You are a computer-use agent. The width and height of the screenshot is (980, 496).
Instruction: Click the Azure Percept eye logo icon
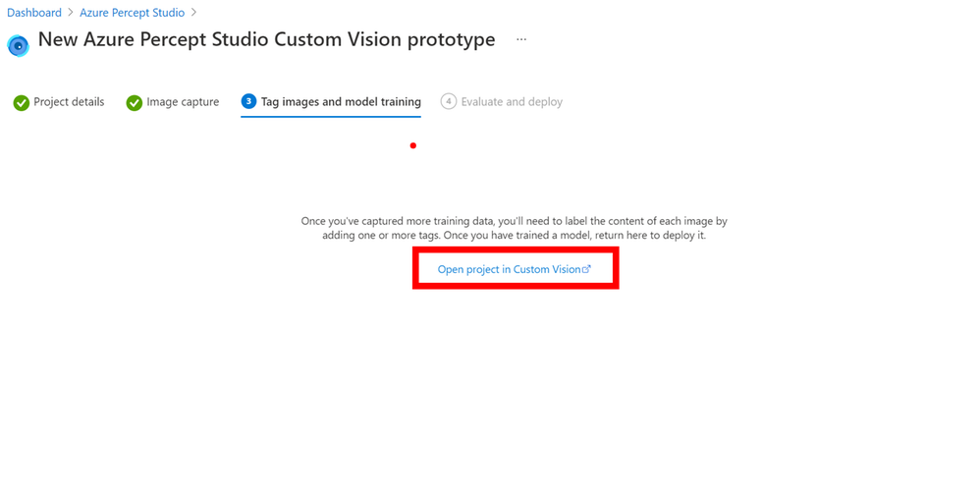pyautogui.click(x=18, y=45)
